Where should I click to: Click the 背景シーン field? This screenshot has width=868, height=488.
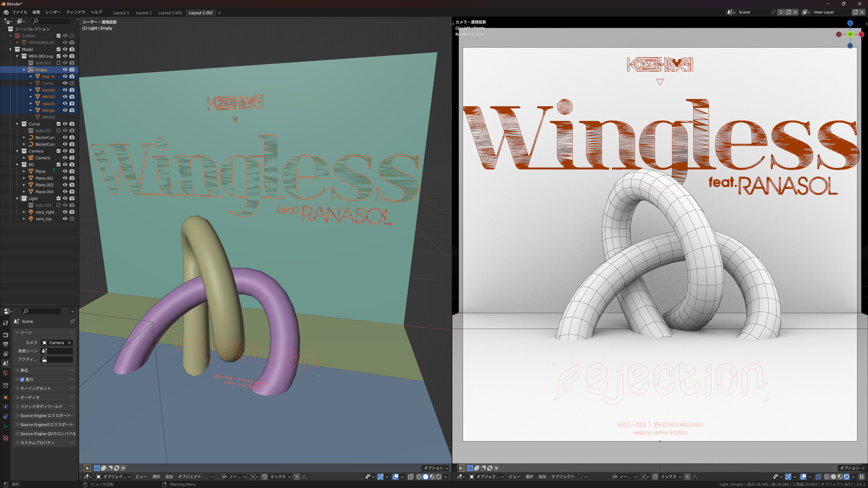(x=57, y=351)
